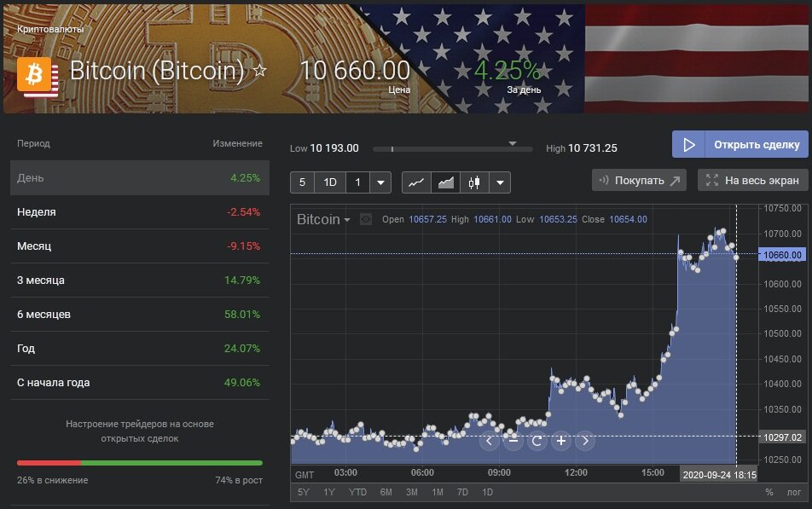Toggle Bitcoin series visibility eye icon
The width and height of the screenshot is (812, 509).
coord(366,219)
